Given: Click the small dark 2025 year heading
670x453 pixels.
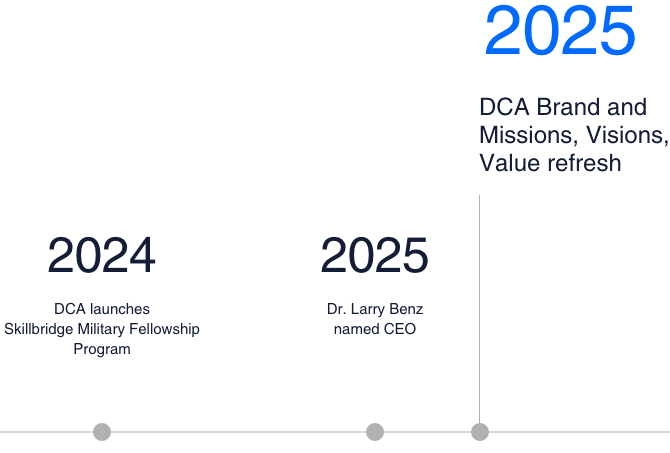Looking at the screenshot, I should tap(375, 256).
